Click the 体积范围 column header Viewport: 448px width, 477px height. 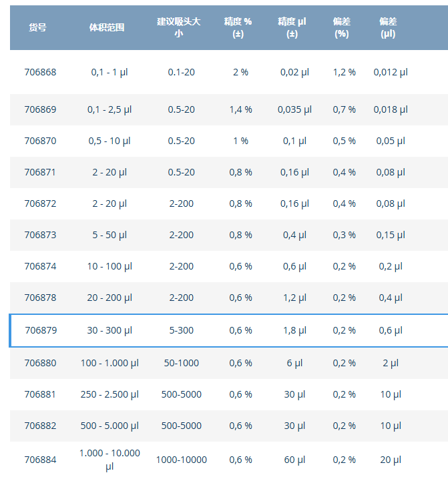[x=107, y=27]
